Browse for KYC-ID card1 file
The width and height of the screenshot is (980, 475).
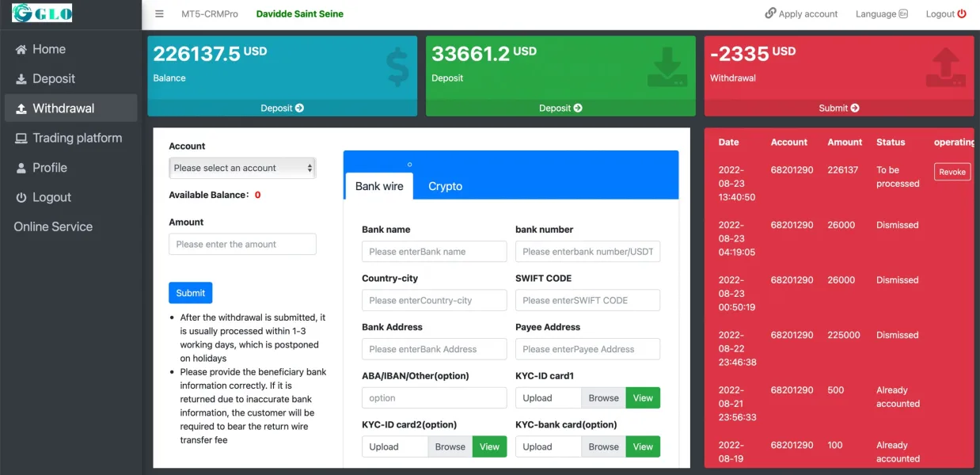click(x=603, y=398)
